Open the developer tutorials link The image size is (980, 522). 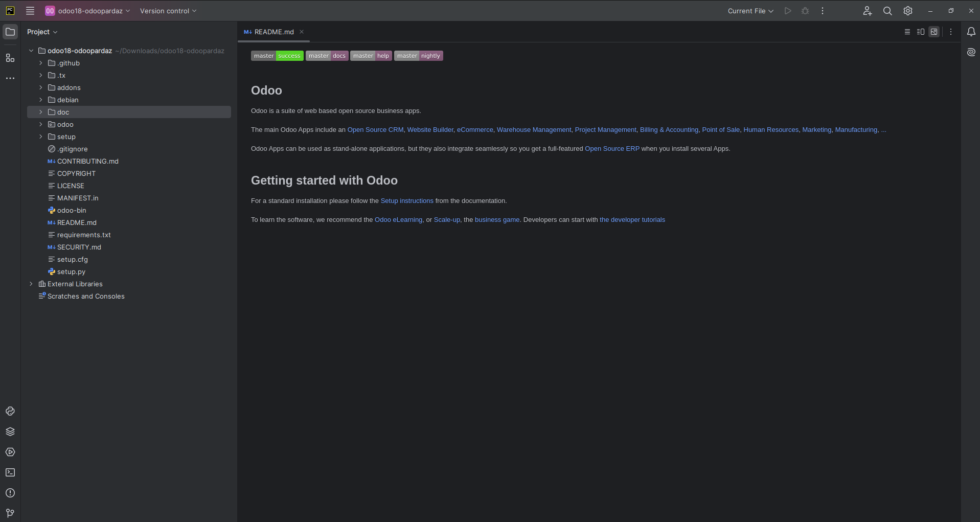(x=632, y=220)
